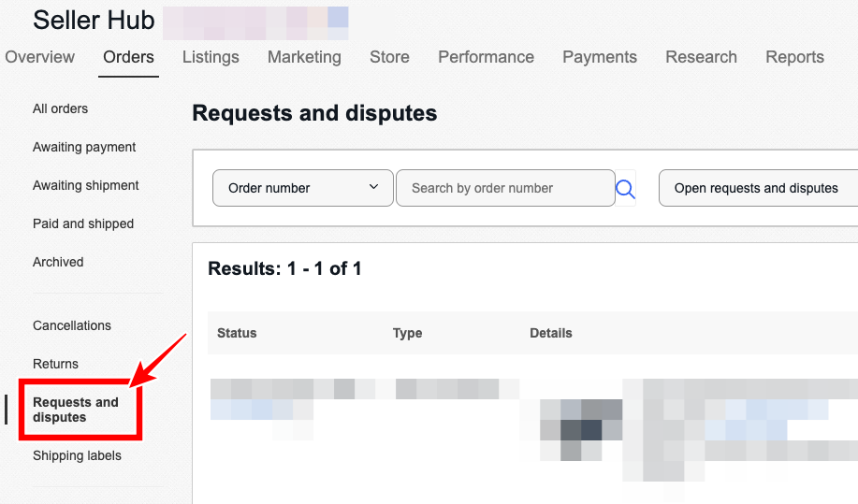Switch to the Research tab
Screen dimensions: 858x504
(x=701, y=57)
